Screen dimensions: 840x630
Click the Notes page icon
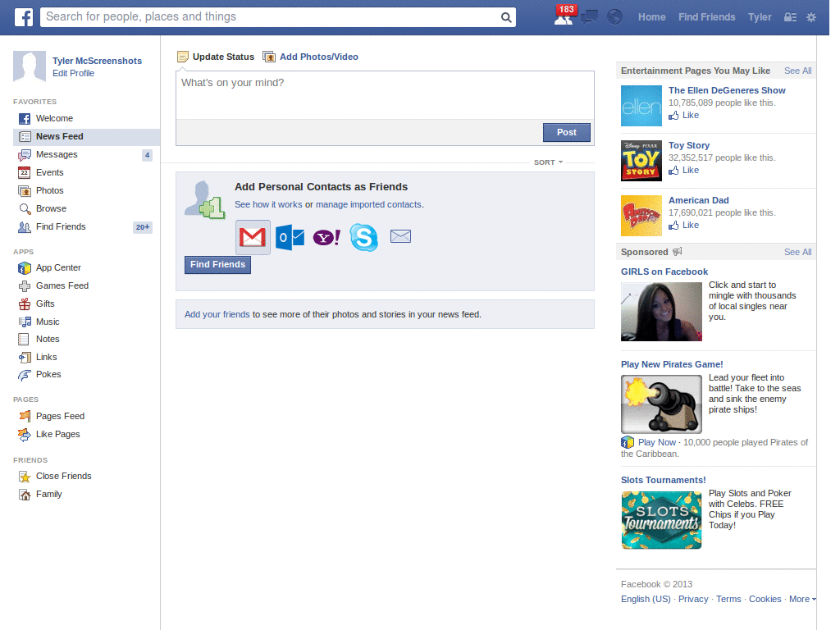(x=24, y=339)
